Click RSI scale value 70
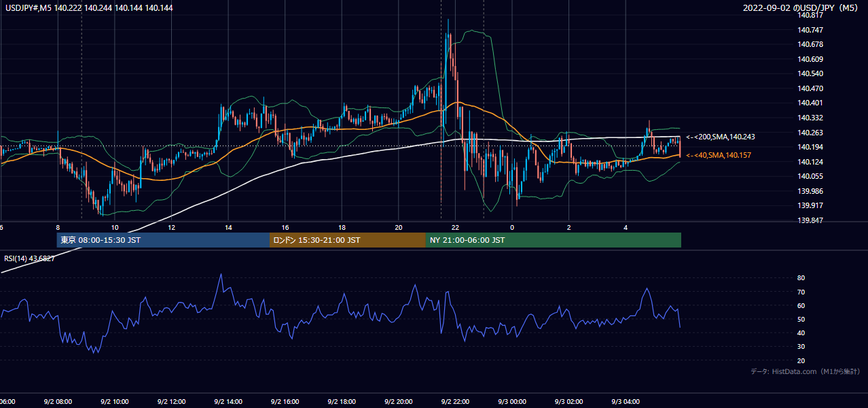This screenshot has height=408, width=868. (x=801, y=292)
